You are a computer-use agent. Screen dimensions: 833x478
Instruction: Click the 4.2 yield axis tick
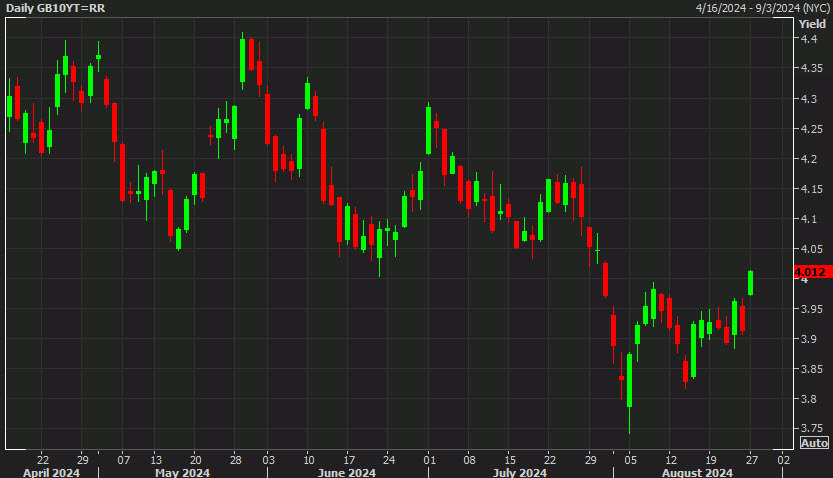[x=806, y=159]
